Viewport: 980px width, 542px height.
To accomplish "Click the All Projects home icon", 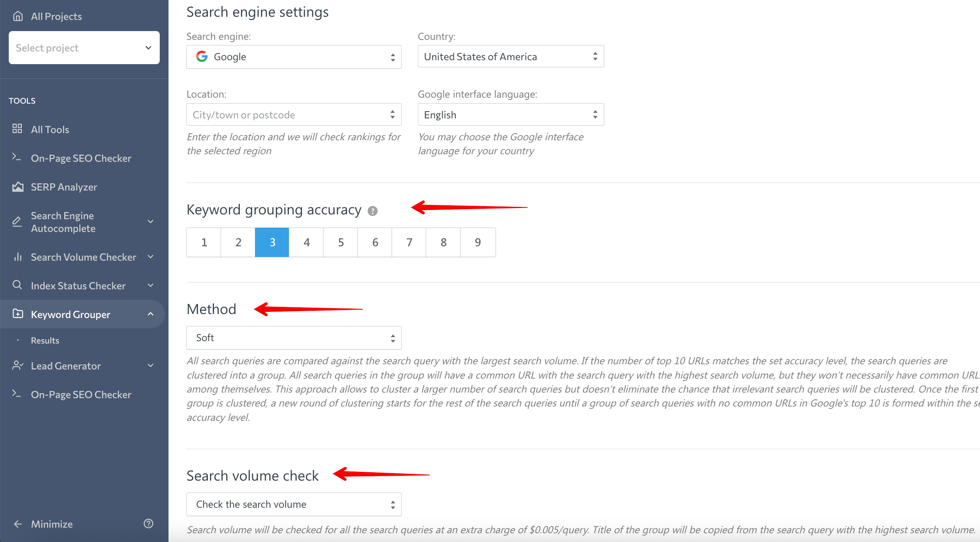I will click(18, 16).
